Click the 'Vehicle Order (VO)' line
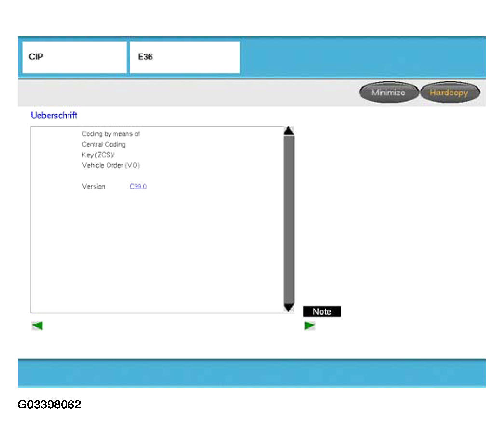 [x=111, y=165]
